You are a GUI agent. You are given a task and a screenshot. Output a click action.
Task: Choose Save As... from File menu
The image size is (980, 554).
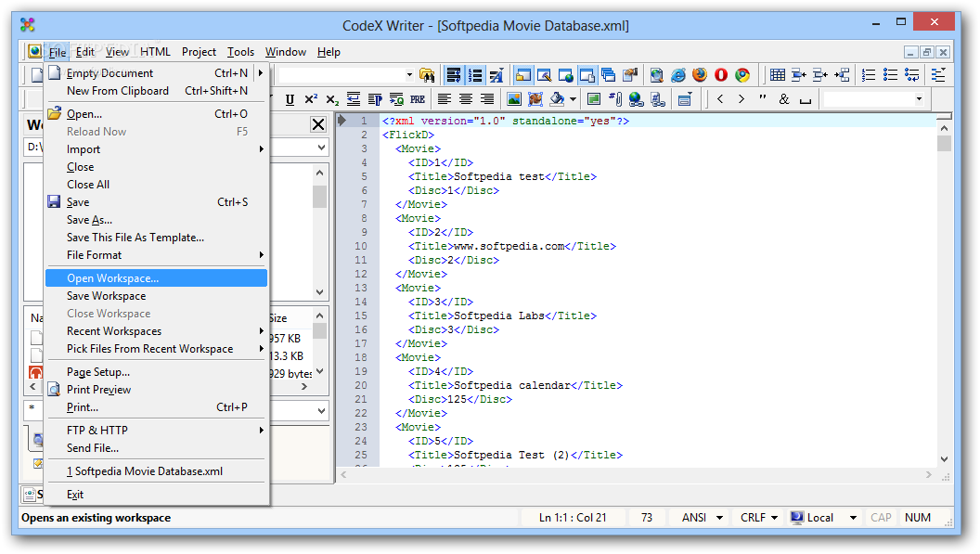point(156,220)
